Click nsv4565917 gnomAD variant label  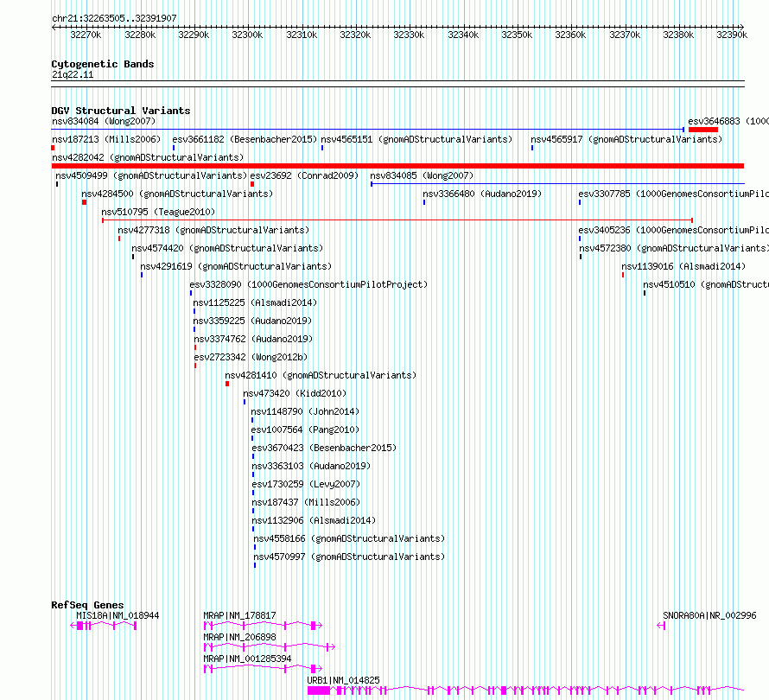(x=626, y=139)
